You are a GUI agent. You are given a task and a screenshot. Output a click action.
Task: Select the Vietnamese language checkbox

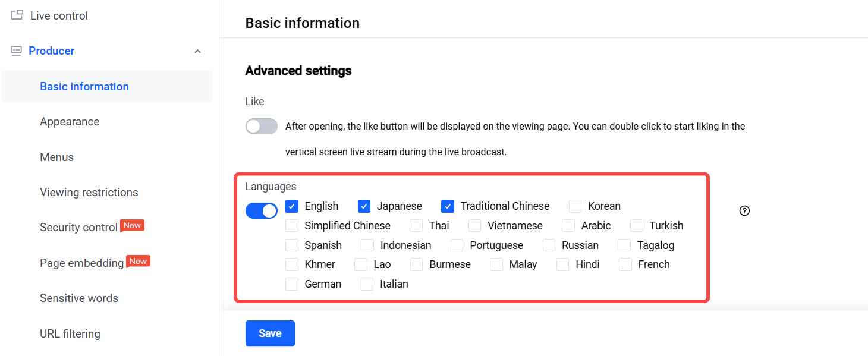(x=475, y=226)
